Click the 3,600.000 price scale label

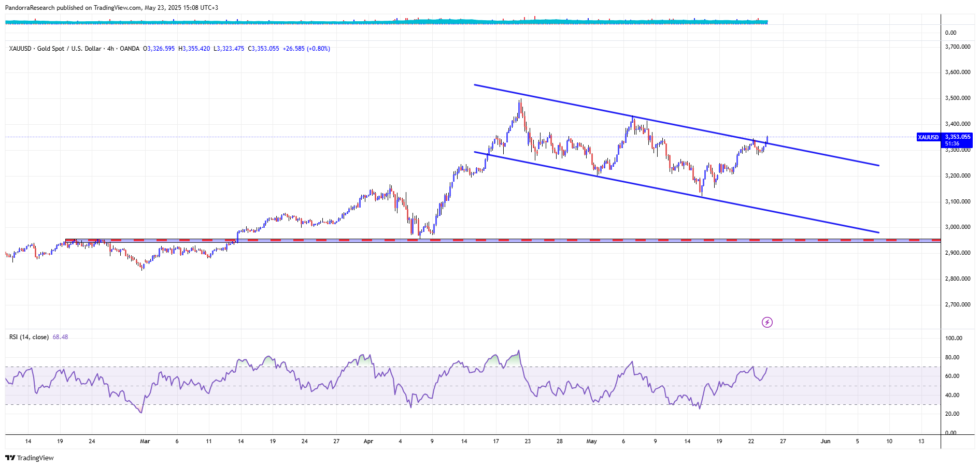pyautogui.click(x=958, y=72)
